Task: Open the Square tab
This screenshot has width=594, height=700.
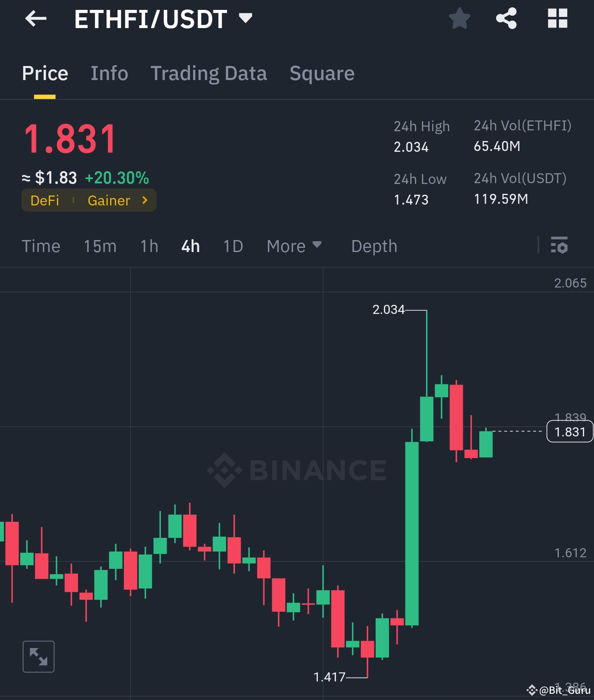Action: tap(322, 73)
